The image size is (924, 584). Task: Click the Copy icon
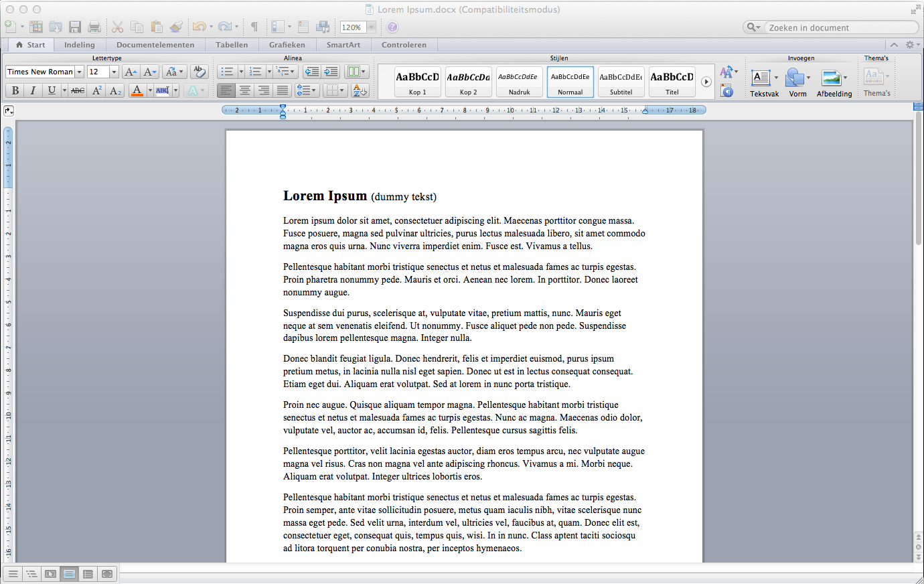pos(137,27)
